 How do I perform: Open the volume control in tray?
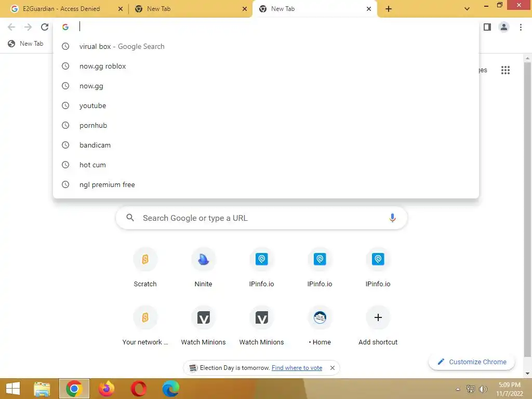tap(483, 389)
